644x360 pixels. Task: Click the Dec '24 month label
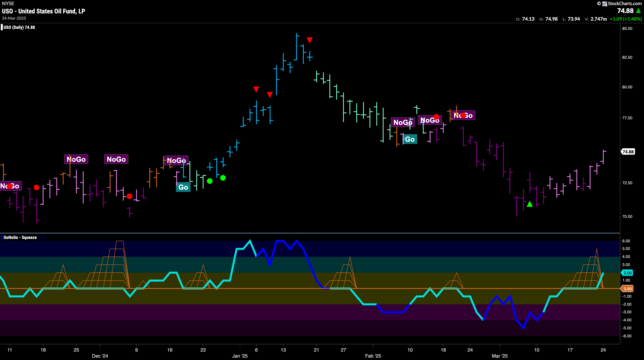tap(100, 356)
